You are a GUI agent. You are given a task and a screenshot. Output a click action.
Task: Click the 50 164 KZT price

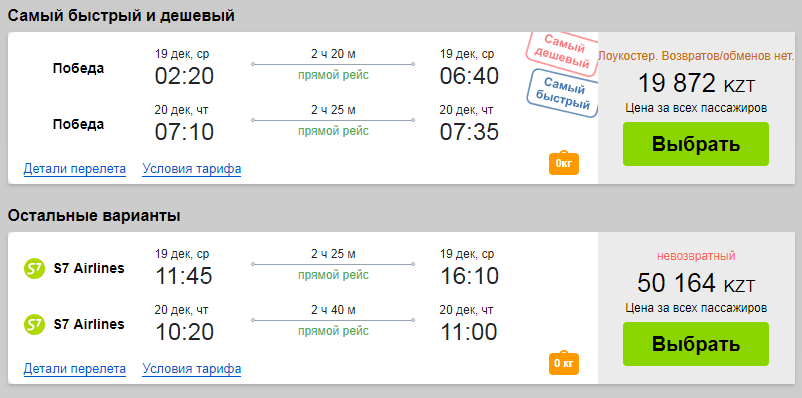pyautogui.click(x=696, y=283)
